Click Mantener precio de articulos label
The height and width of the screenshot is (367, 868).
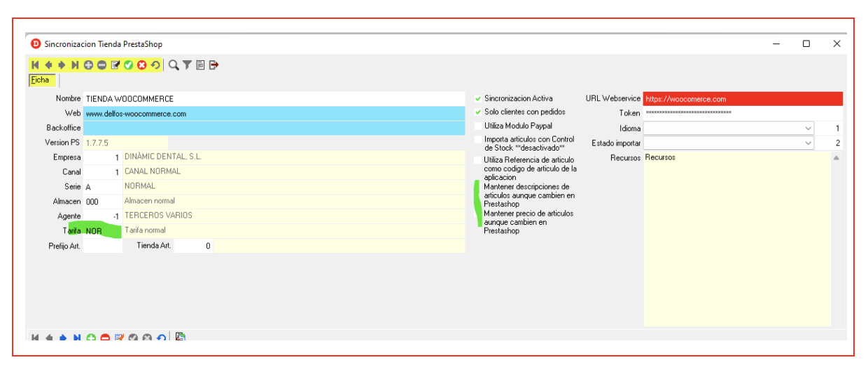tap(528, 222)
